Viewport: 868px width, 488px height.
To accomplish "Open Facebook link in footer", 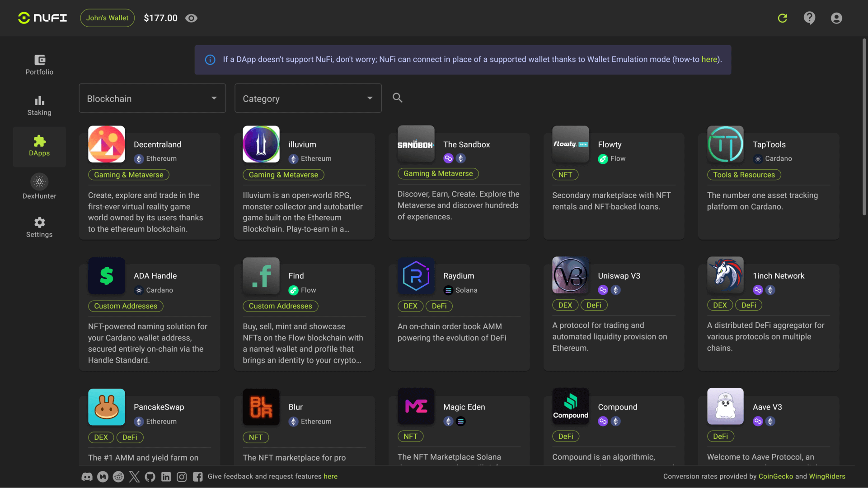I will tap(197, 476).
